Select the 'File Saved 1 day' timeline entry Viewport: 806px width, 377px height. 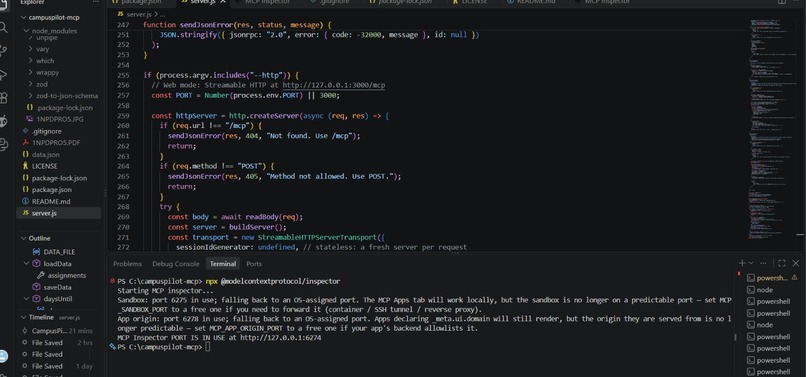[58, 366]
